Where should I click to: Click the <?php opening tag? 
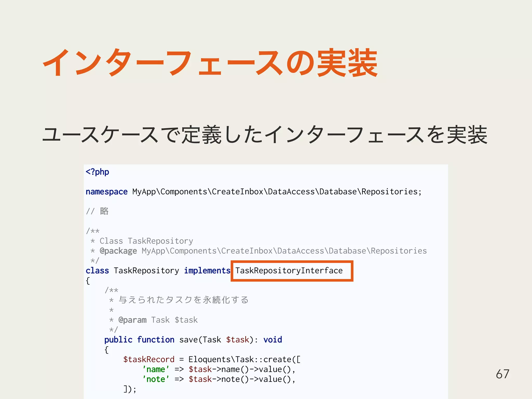pyautogui.click(x=97, y=172)
